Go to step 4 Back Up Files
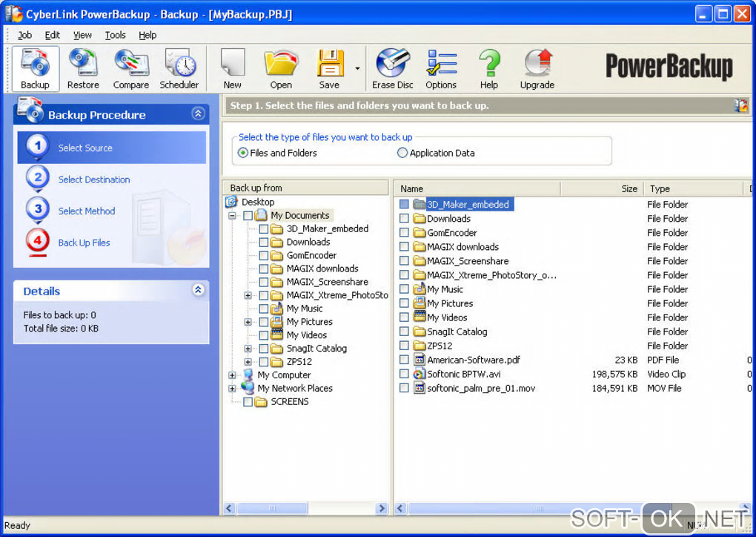The width and height of the screenshot is (756, 537). (x=84, y=243)
